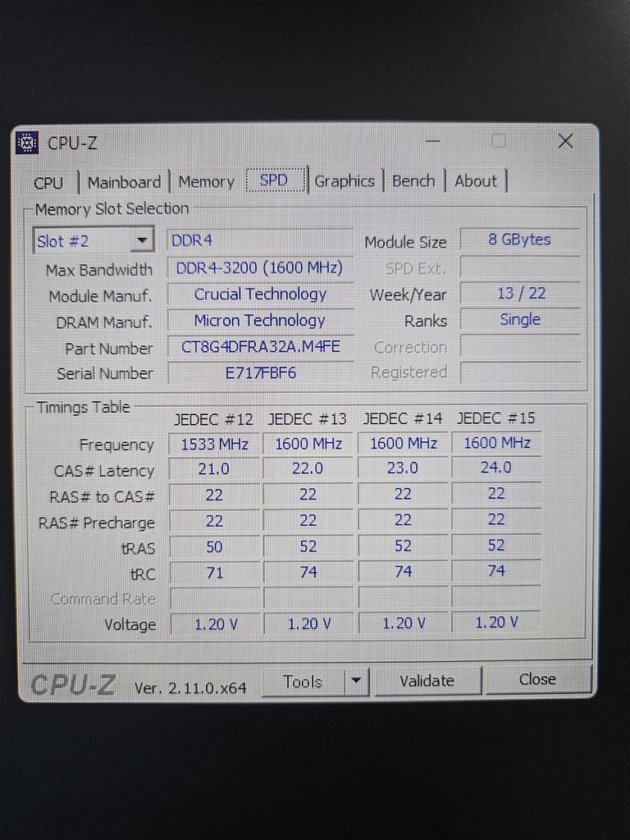Open the CPU tab
The image size is (630, 840).
[48, 183]
